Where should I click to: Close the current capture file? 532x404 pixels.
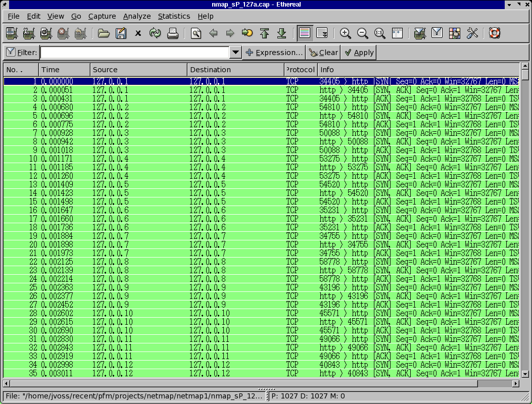pos(138,33)
